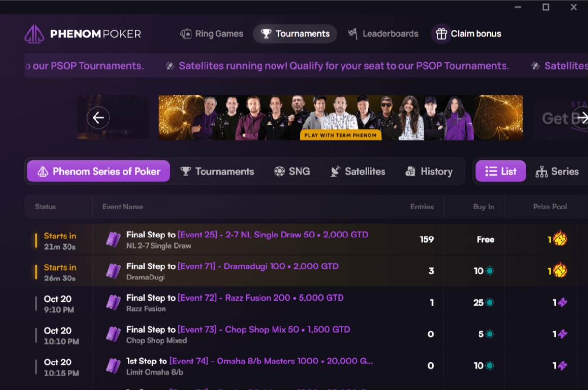Click the ticket icon for Dramadugi row

click(113, 271)
